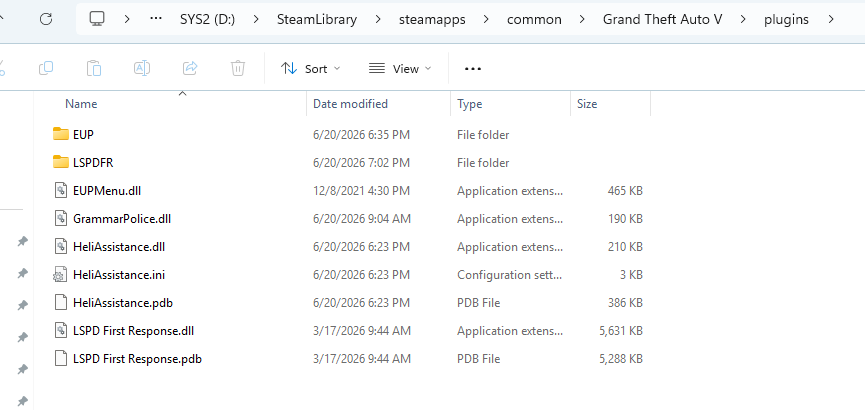The height and width of the screenshot is (410, 865).
Task: Expand chevron after Grand Theft Auto V
Action: (744, 20)
